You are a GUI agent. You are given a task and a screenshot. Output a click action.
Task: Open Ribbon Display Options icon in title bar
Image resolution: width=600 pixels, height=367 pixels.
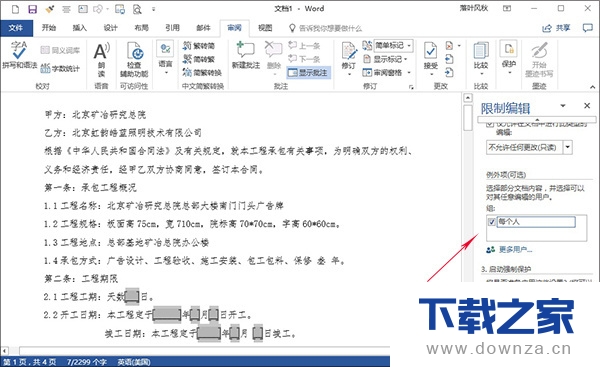507,8
